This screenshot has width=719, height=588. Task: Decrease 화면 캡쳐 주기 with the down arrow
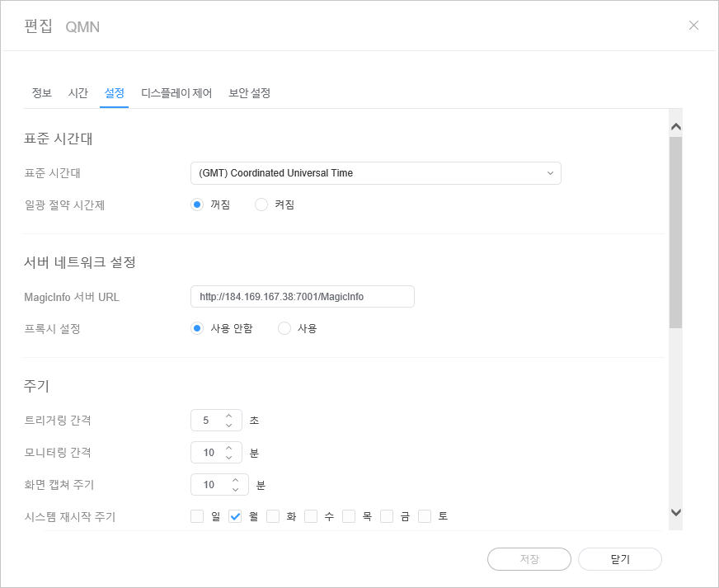(235, 490)
